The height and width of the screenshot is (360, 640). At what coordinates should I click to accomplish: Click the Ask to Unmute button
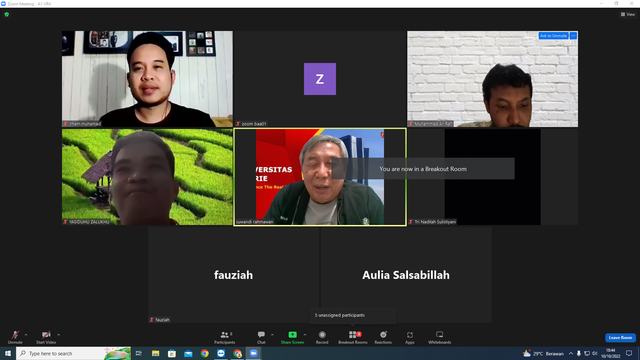(553, 36)
